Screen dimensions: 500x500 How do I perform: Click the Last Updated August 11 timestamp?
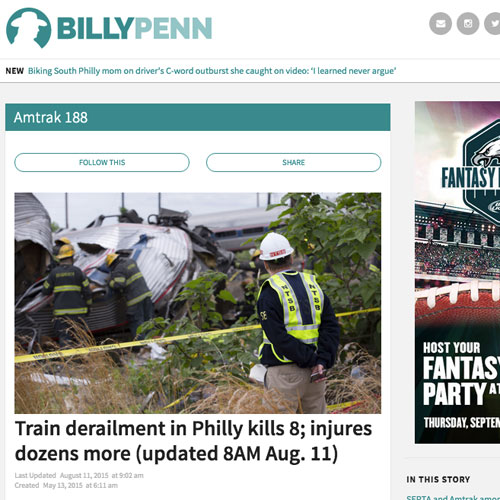79,475
